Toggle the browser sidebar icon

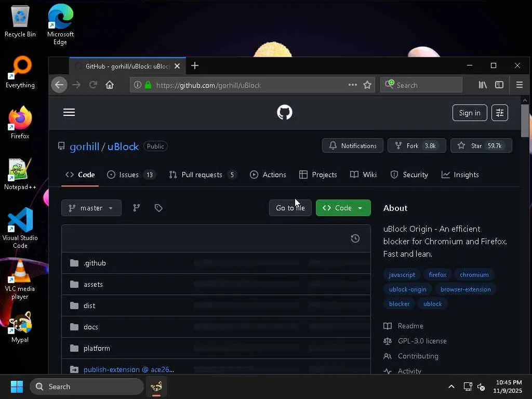point(499,85)
